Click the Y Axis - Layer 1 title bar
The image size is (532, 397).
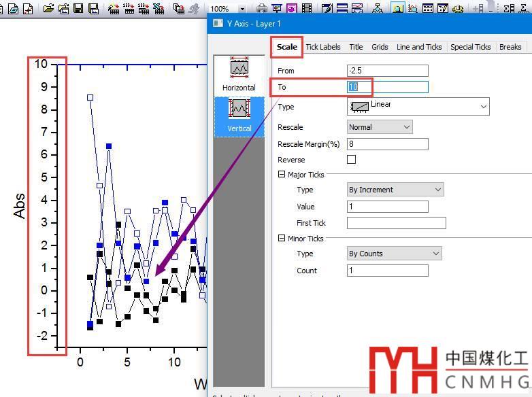tap(369, 23)
